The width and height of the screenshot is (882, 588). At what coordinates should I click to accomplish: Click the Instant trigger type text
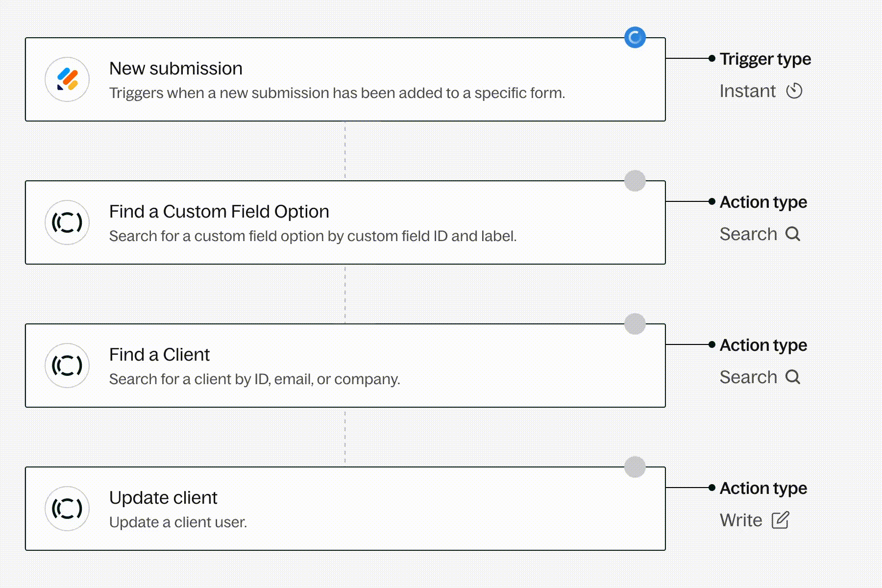(x=748, y=91)
